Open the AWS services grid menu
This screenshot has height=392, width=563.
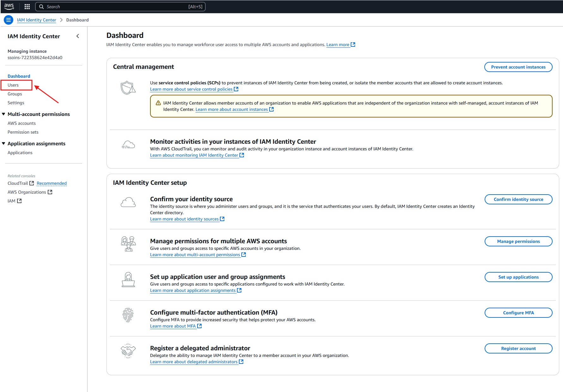coord(27,7)
